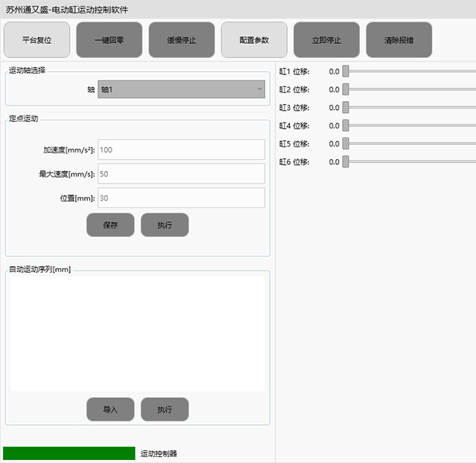
Task: Hit the 立即停止 button
Action: [x=327, y=40]
